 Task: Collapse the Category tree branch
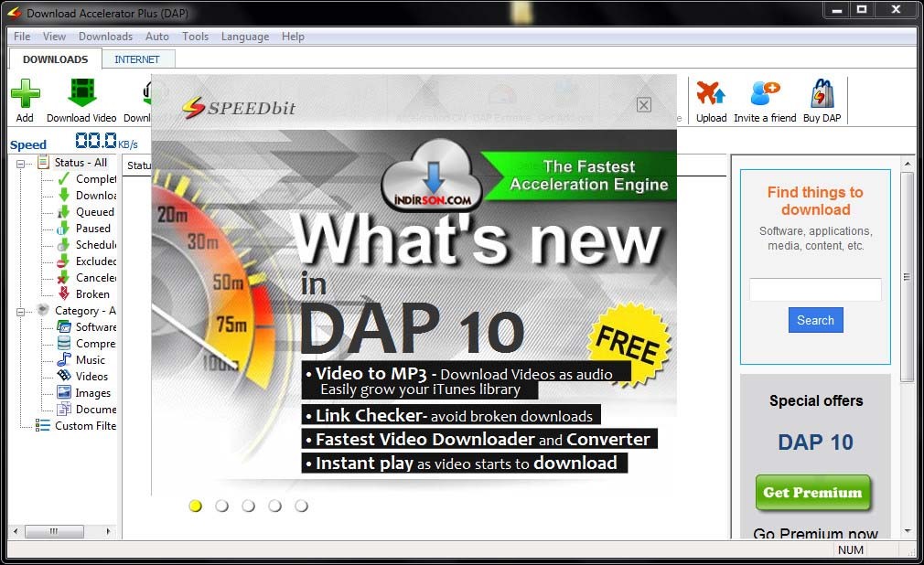coord(21,312)
